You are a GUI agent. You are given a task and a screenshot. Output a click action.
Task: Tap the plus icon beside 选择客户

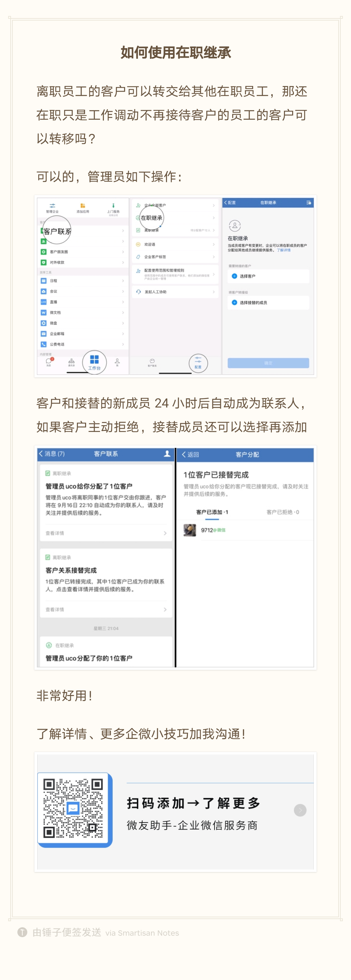coord(234,277)
